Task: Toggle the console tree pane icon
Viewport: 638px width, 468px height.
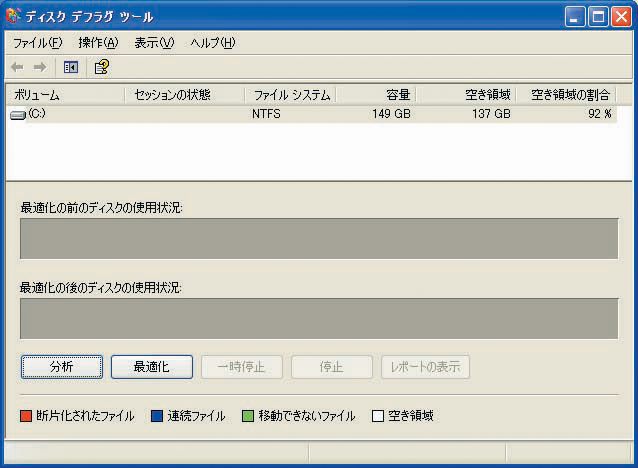Action: pos(71,67)
